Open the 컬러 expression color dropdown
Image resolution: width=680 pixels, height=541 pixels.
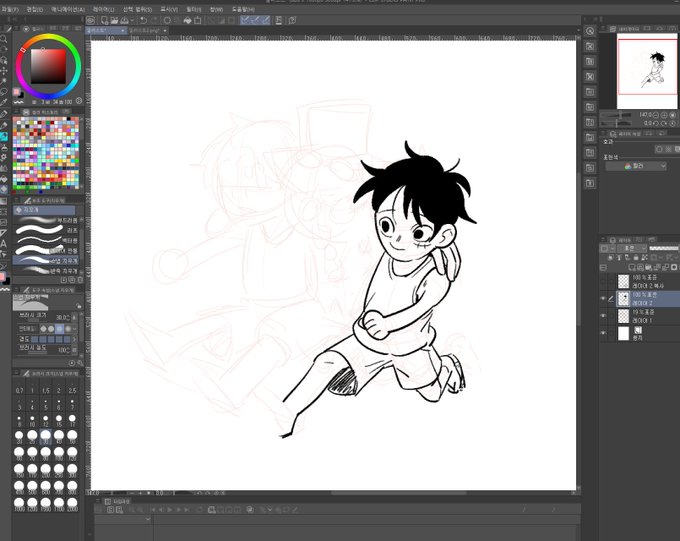tap(636, 166)
